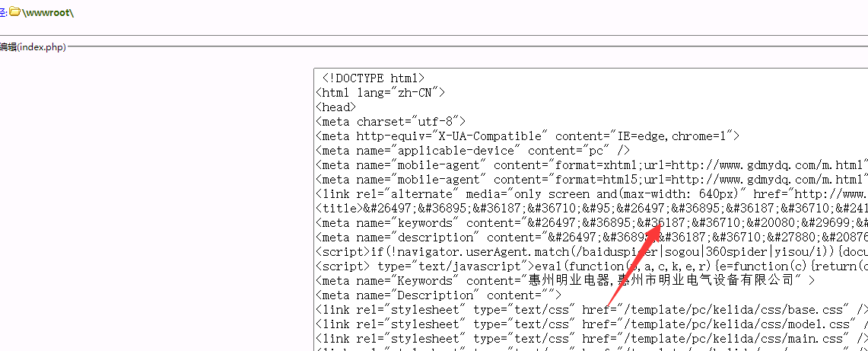
Task: Place cursor on applicable-device meta line
Action: [x=473, y=151]
